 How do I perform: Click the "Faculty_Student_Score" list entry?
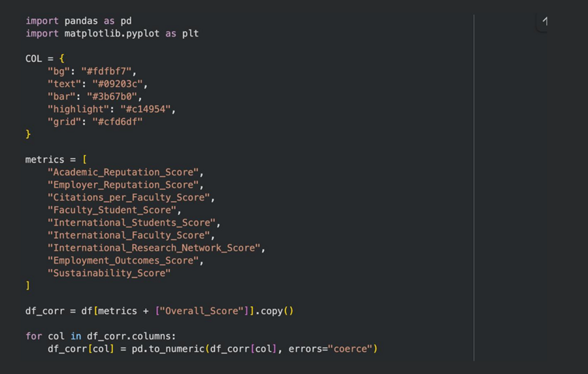pos(112,210)
